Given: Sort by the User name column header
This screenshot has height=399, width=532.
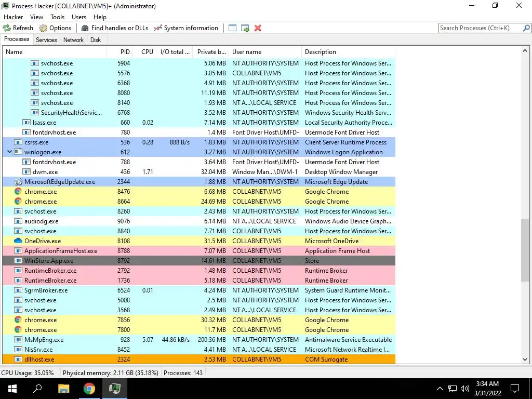Looking at the screenshot, I should coord(265,52).
